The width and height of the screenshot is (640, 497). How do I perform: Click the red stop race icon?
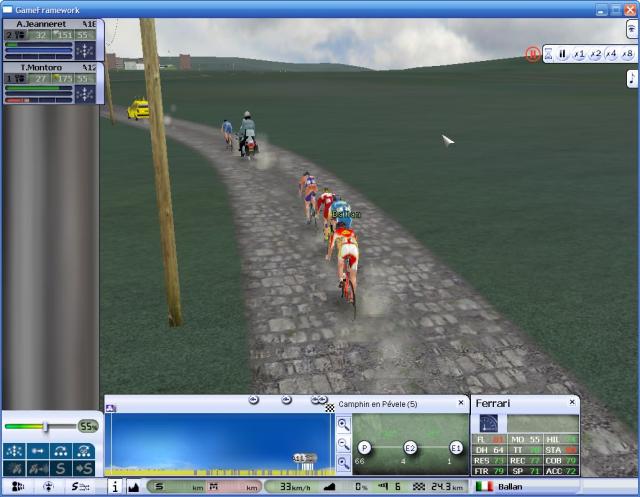coord(533,54)
